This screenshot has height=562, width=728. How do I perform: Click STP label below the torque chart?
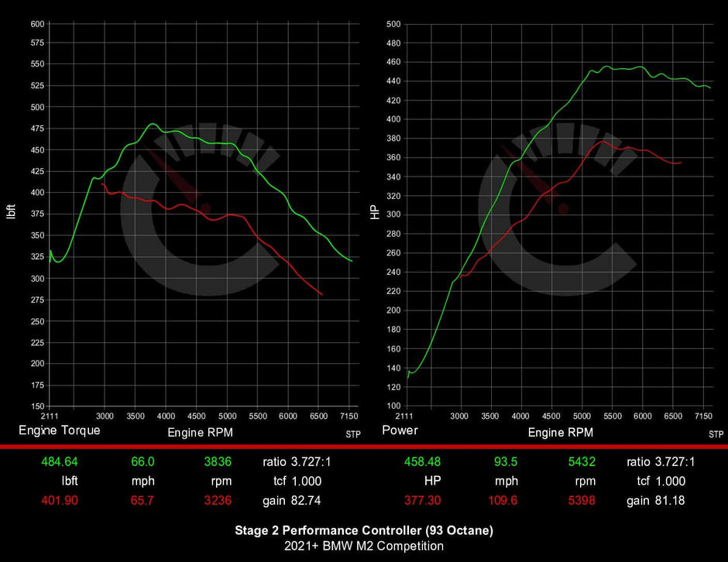353,434
